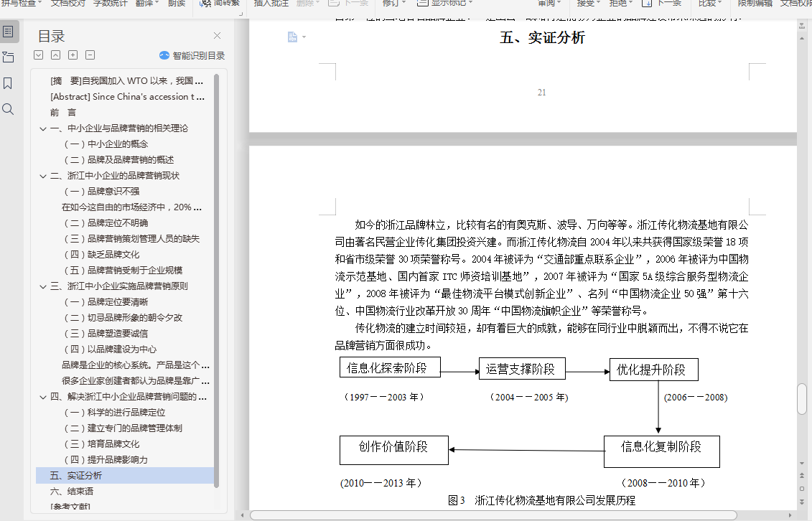Click the select browse object square icon
Image resolution: width=812 pixels, height=521 pixels.
[x=802, y=489]
